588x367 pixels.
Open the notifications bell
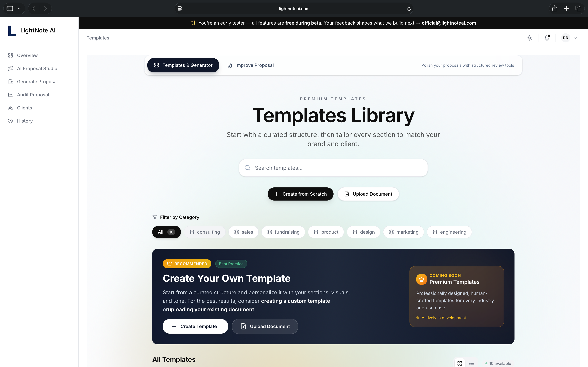(x=547, y=38)
